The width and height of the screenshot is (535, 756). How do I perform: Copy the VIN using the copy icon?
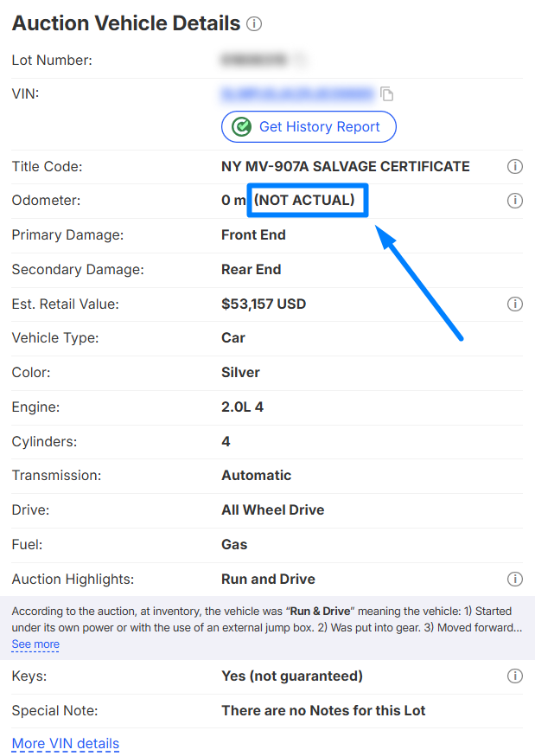(387, 93)
